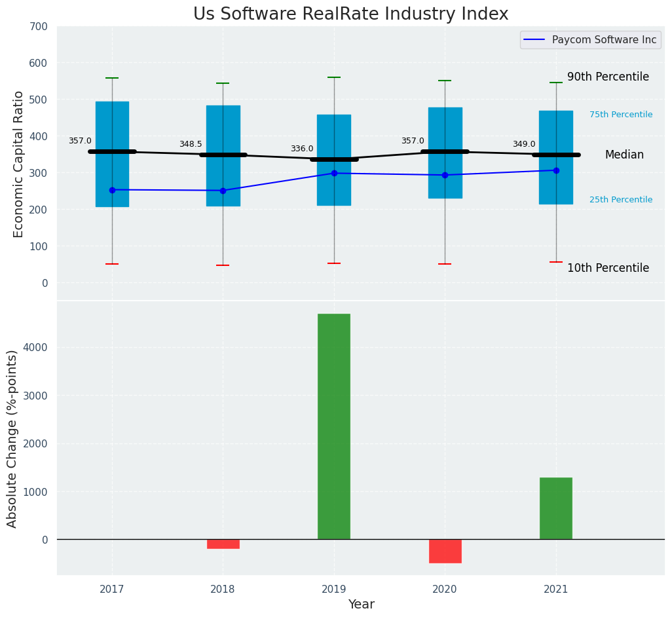Click Paycom's 2017 data point marker
This screenshot has height=617, width=672.
112,190
